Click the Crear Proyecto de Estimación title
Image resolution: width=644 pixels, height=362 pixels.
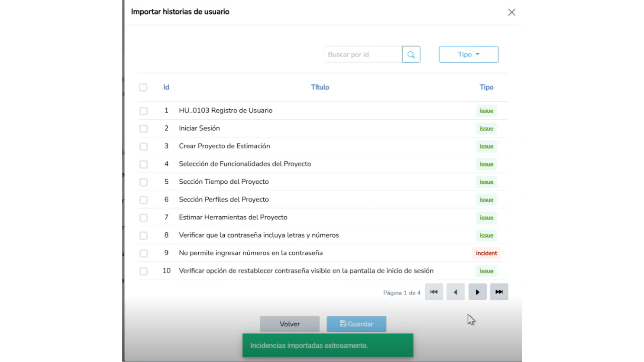[x=224, y=146]
